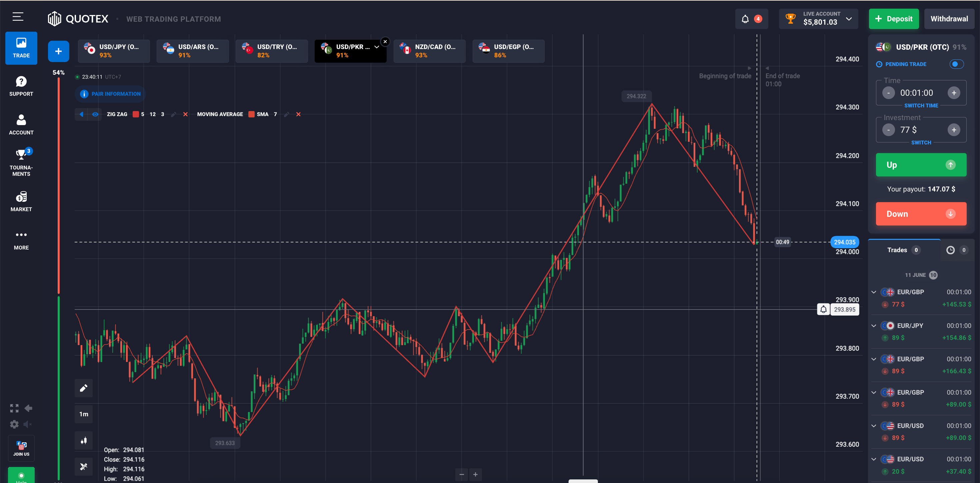Click Switch Time link
The height and width of the screenshot is (483, 980).
tap(921, 105)
